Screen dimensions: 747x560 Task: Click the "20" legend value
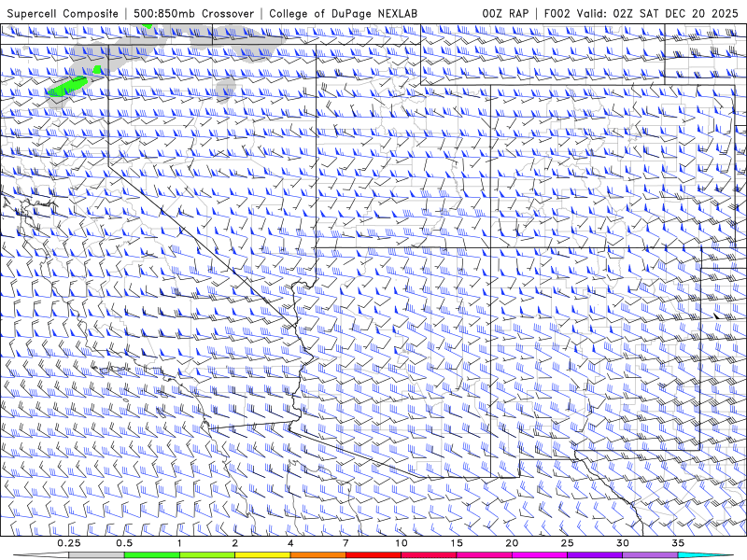coord(512,543)
